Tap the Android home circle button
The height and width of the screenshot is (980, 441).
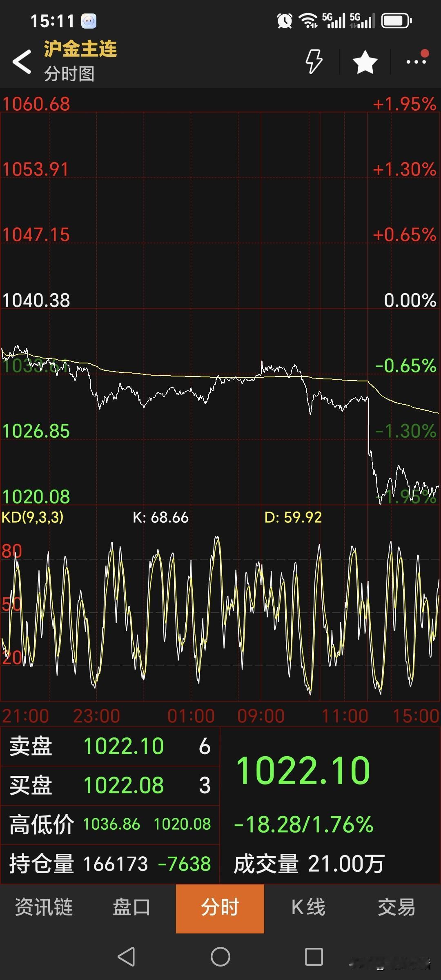point(220,956)
